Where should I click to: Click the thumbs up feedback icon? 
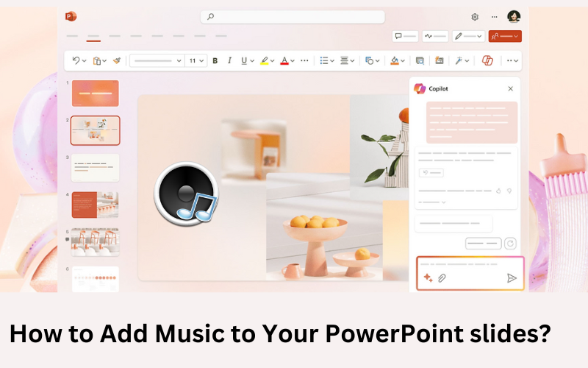498,191
